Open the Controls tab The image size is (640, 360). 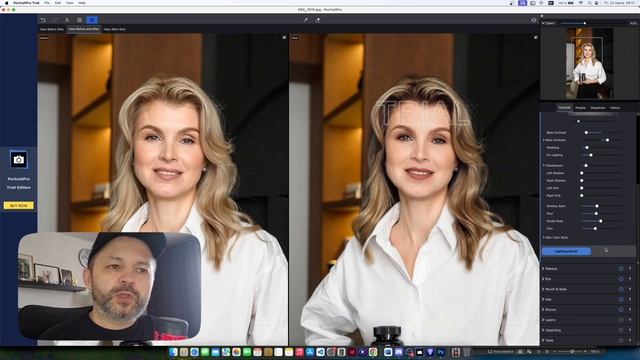point(564,108)
